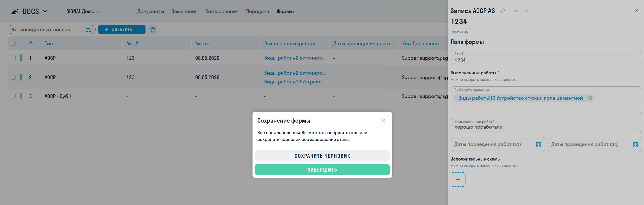Click the trash delete icon

pos(153,30)
